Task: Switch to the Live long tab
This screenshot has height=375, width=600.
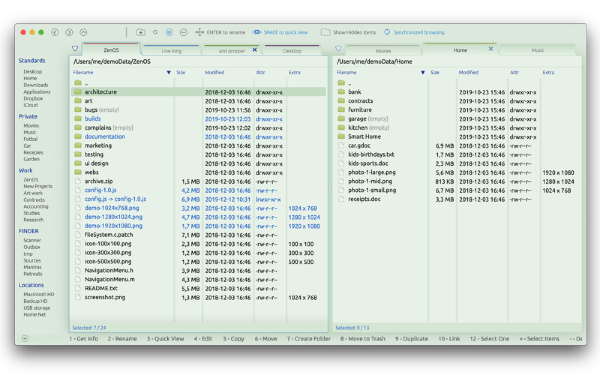Action: click(x=171, y=51)
